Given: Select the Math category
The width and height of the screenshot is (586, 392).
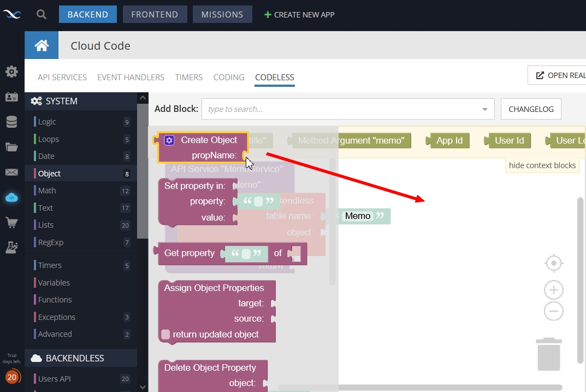Looking at the screenshot, I should (x=81, y=191).
